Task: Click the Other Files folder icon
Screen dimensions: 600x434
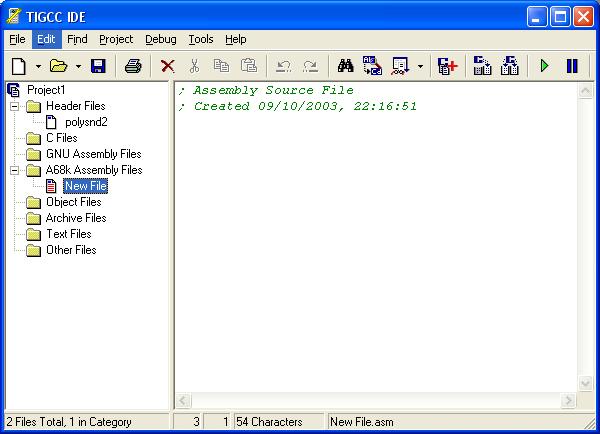Action: [33, 251]
